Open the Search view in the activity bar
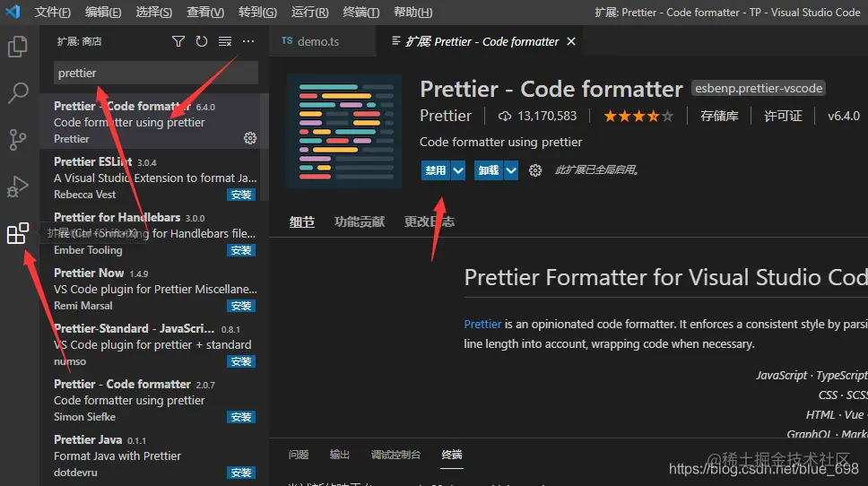The image size is (868, 486). pos(18,93)
